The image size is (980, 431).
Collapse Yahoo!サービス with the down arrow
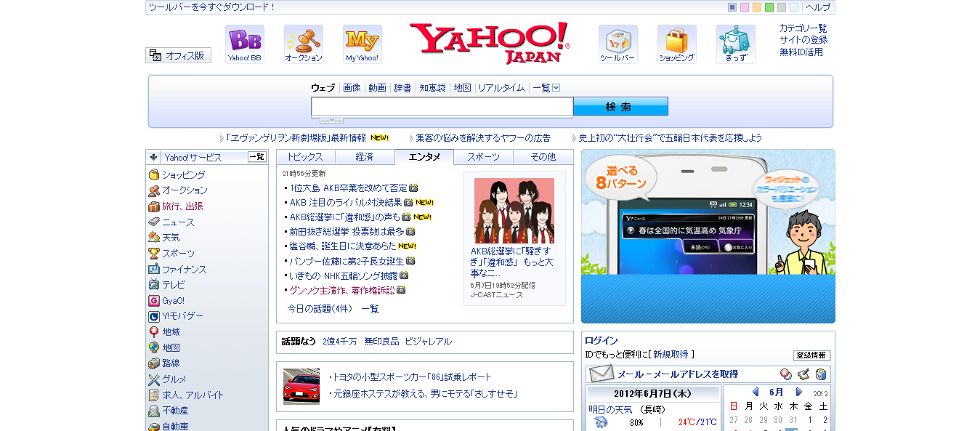pos(154,156)
